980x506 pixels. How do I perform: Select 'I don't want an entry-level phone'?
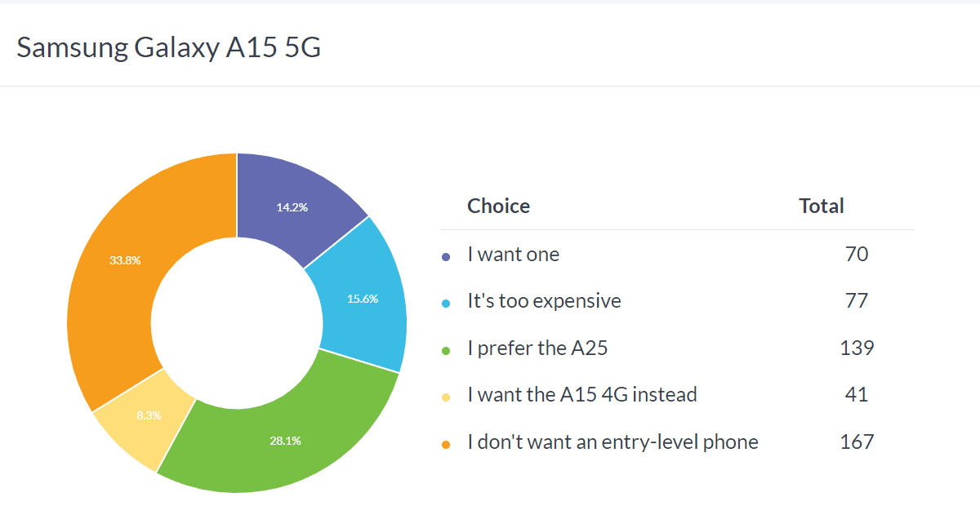pos(612,442)
